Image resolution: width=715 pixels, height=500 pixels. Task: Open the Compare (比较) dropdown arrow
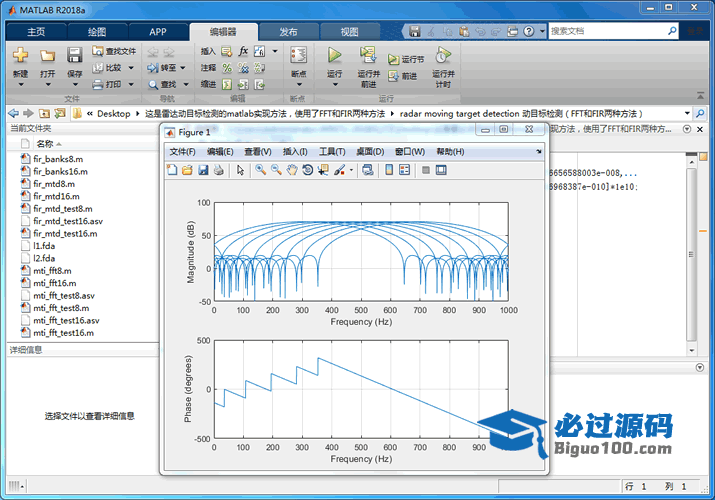click(131, 68)
